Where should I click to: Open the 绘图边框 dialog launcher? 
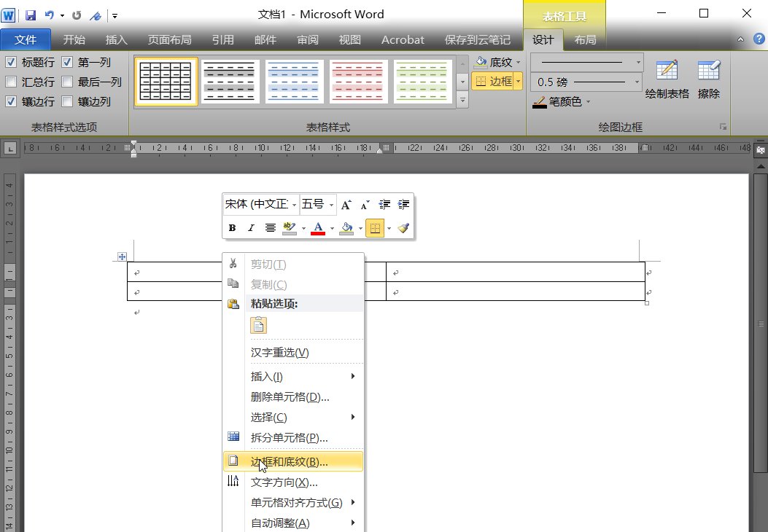point(724,126)
